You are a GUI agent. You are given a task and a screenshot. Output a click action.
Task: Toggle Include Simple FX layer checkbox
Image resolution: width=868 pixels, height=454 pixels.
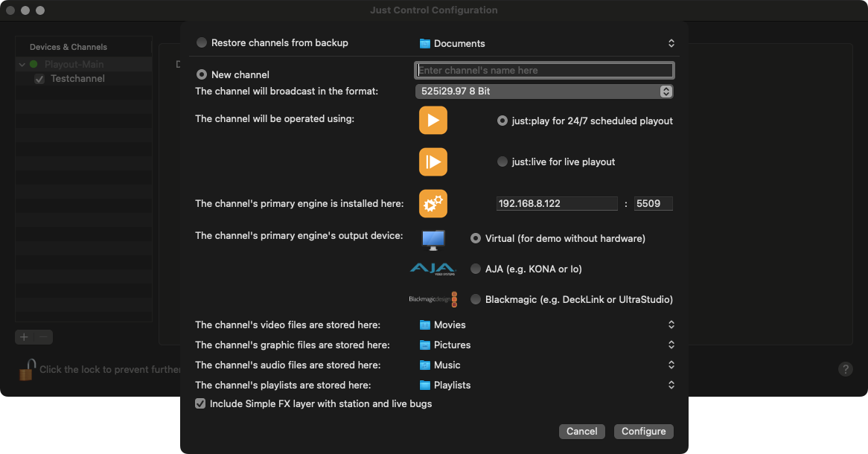(x=200, y=403)
